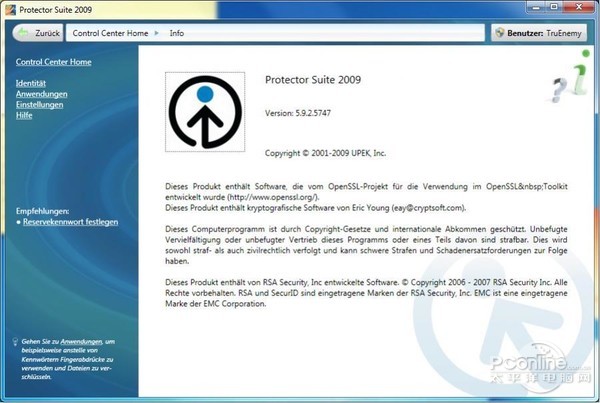
Task: Select the Info breadcrumb item
Action: (177, 33)
